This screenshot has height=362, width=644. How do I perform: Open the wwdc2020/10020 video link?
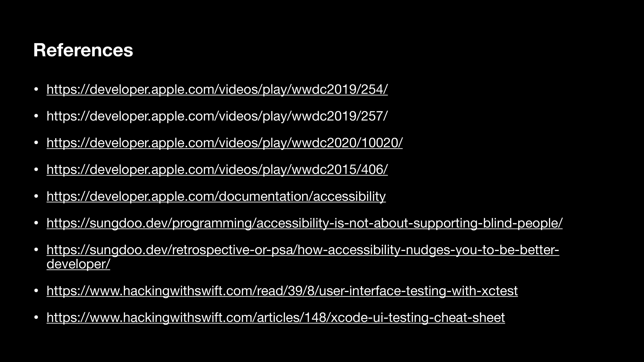click(224, 143)
